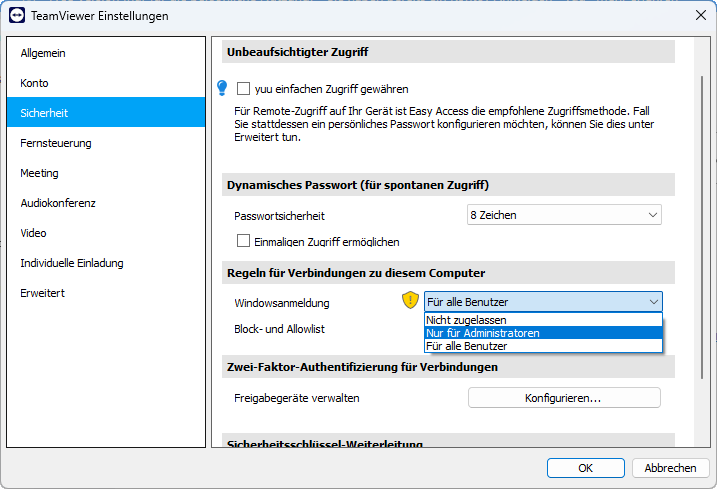Click the TeamViewer logo in title bar
This screenshot has width=717, height=489.
(16, 16)
